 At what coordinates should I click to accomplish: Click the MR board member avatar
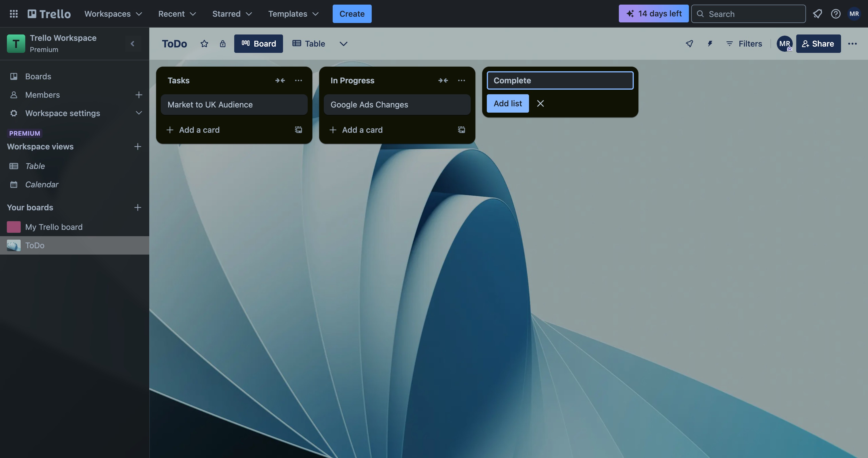pos(785,43)
